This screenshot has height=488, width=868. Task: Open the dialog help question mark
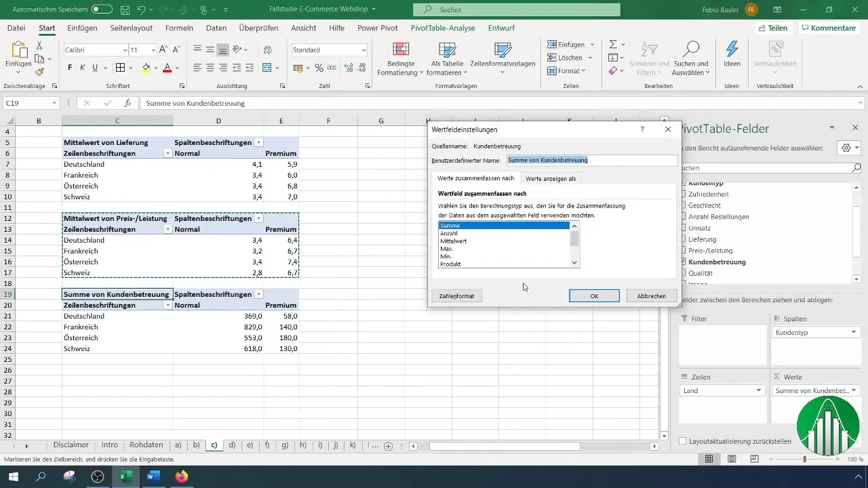642,129
